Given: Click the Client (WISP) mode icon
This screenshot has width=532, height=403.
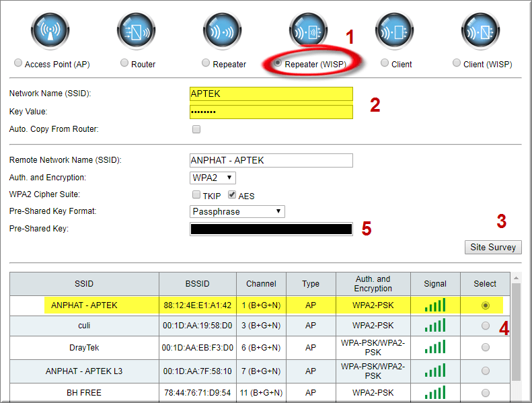Looking at the screenshot, I should point(480,31).
